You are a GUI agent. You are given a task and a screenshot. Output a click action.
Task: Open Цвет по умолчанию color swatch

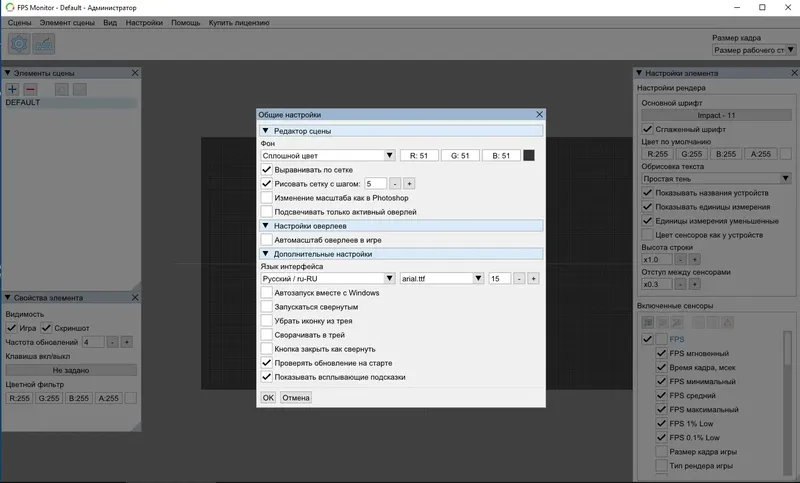click(786, 154)
